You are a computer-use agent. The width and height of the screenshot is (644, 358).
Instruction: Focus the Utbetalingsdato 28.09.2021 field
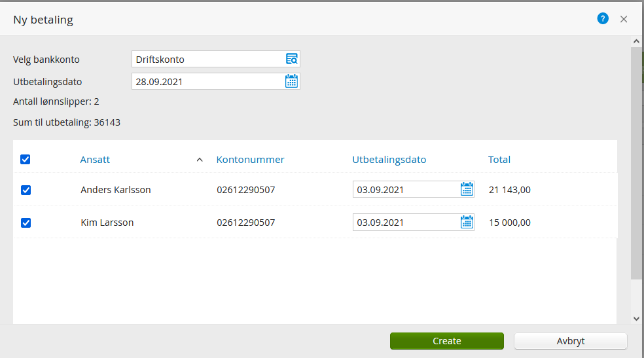click(x=215, y=81)
